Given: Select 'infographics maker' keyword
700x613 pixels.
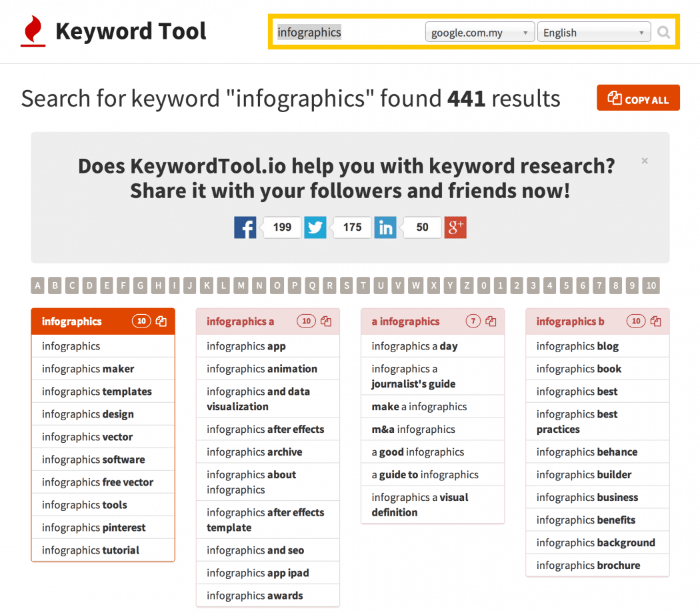Looking at the screenshot, I should click(x=103, y=369).
